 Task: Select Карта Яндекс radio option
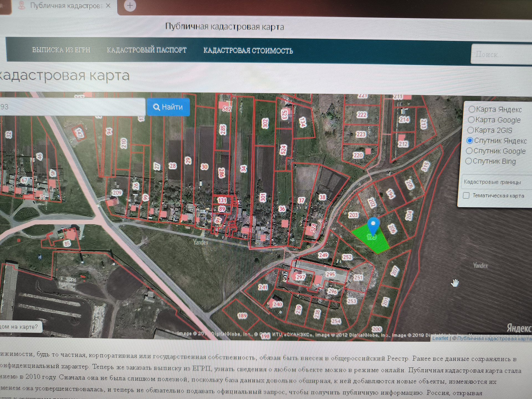472,109
